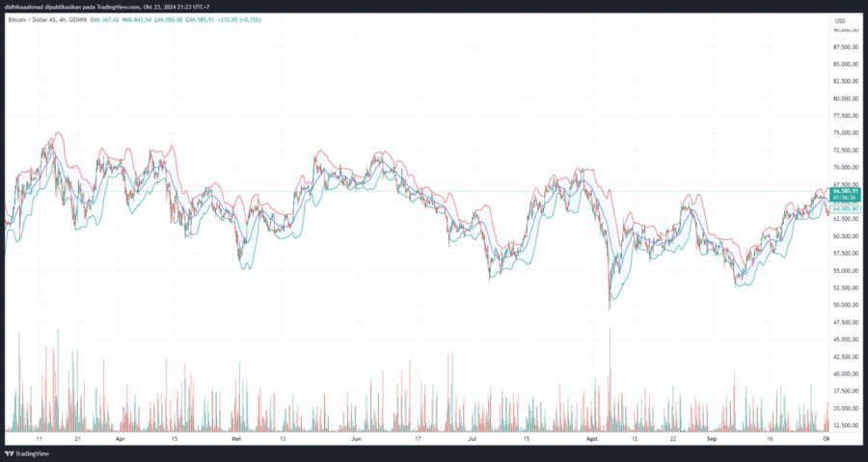This screenshot has width=868, height=462.
Task: Click the Jun label on time axis
Action: 356,439
